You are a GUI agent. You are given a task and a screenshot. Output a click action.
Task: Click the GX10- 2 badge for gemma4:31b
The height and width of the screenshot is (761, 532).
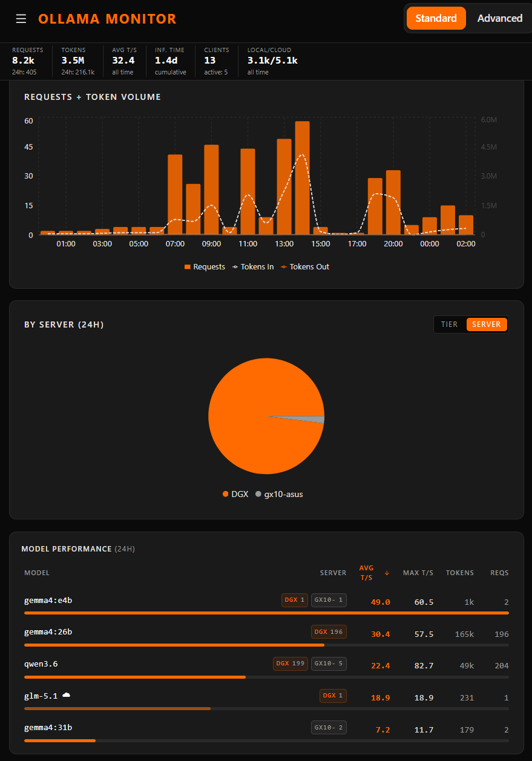pos(329,727)
